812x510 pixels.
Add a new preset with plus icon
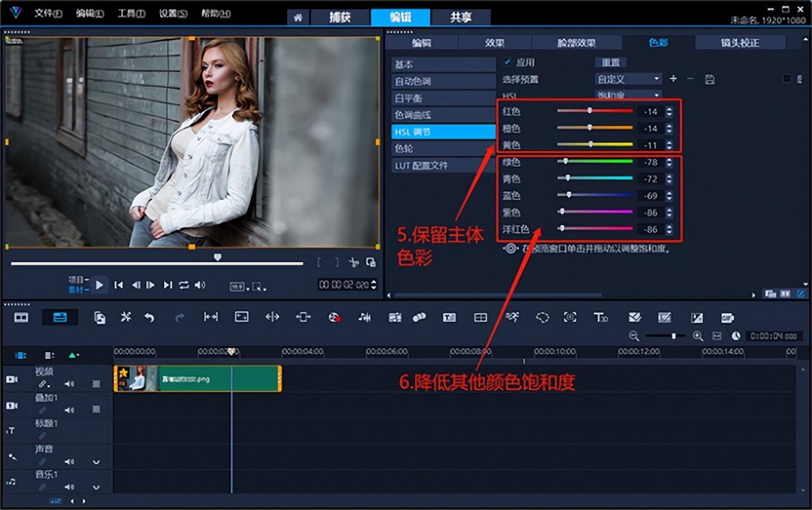tap(673, 79)
